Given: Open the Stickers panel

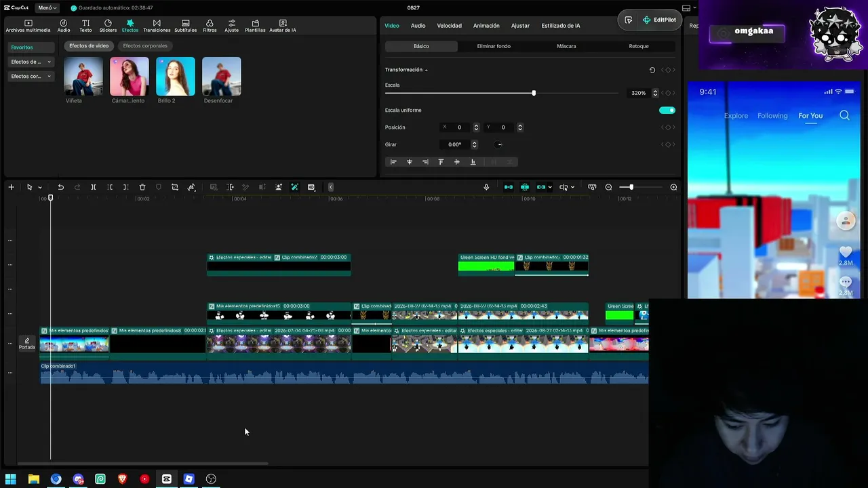Looking at the screenshot, I should (x=108, y=26).
